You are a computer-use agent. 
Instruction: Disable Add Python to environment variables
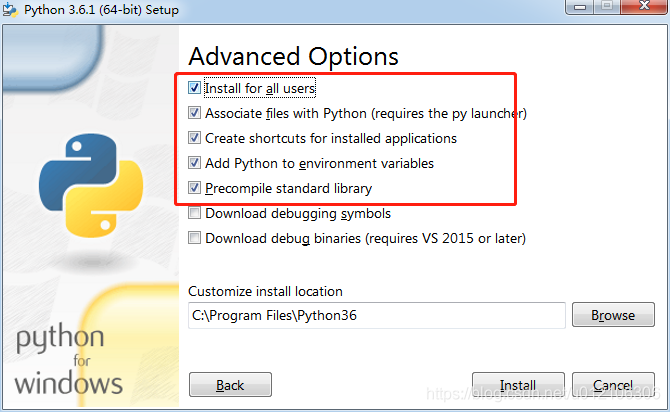coord(194,163)
